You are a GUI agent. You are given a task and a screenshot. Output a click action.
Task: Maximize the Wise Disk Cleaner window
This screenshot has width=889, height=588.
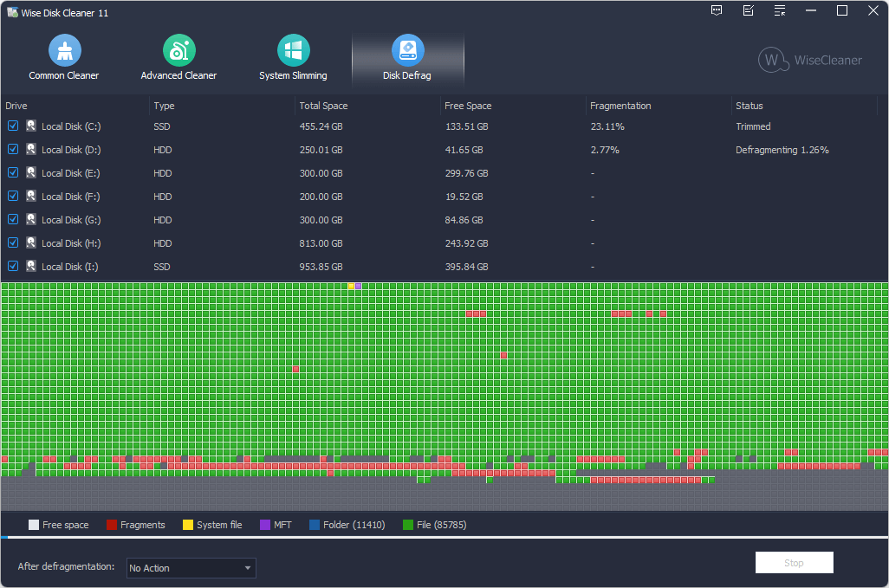coord(842,10)
